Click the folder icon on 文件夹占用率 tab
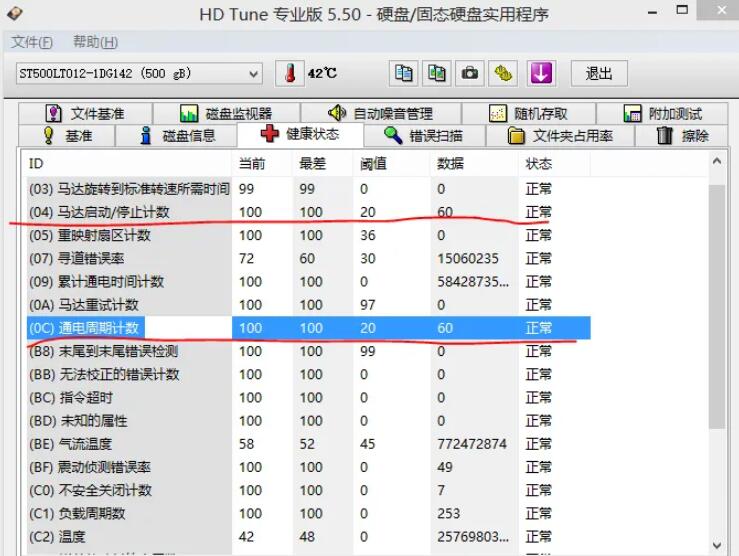 pyautogui.click(x=516, y=136)
